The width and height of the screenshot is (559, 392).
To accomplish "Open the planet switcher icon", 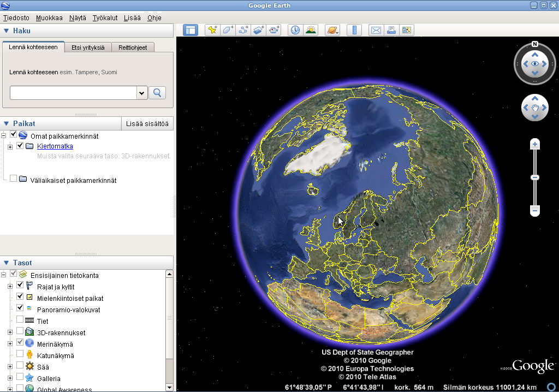I will (332, 30).
